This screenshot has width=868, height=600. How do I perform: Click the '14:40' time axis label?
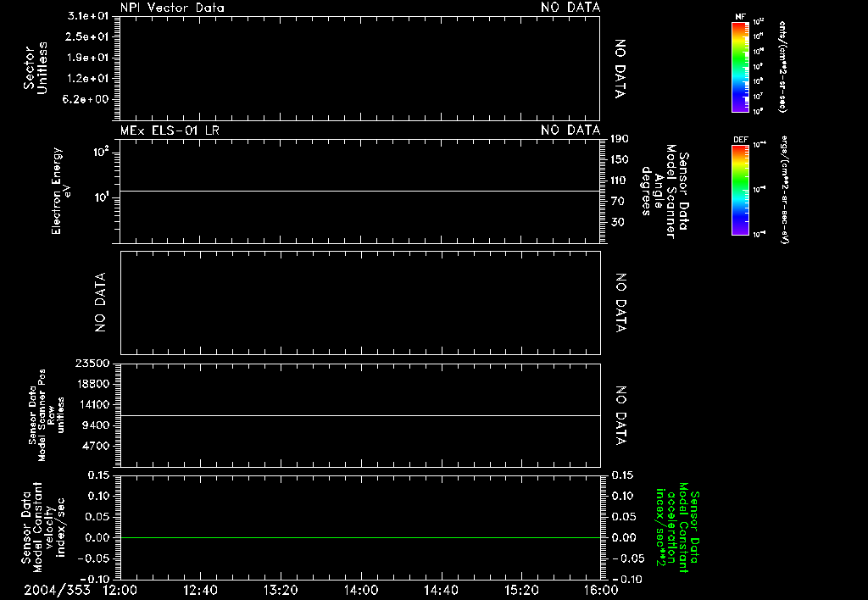coord(441,590)
